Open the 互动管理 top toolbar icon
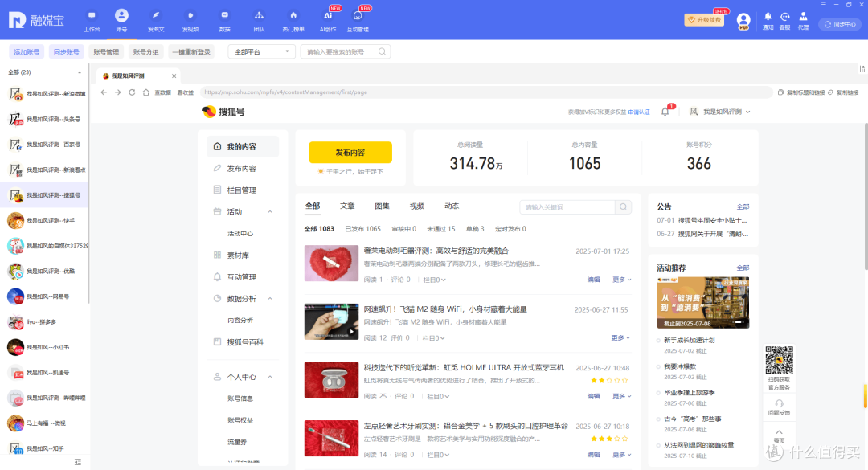 tap(358, 21)
